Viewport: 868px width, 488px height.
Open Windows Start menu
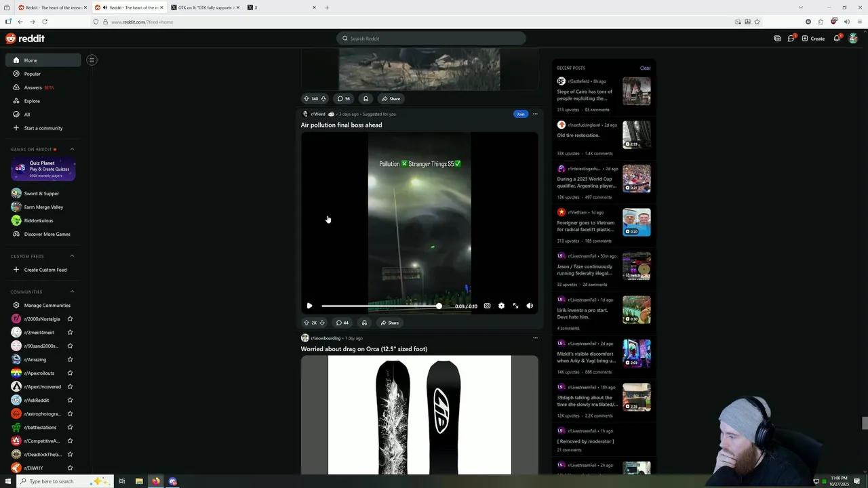pos(8,481)
